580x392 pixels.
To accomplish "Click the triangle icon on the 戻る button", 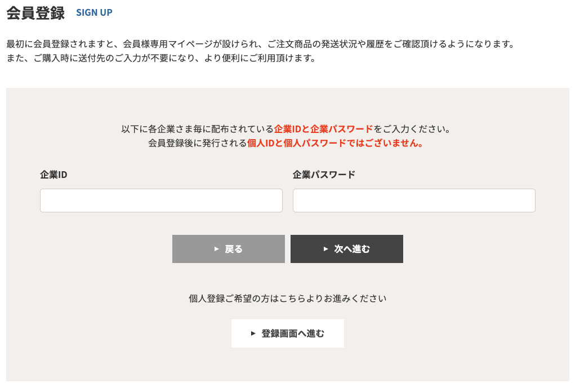I will pos(217,249).
